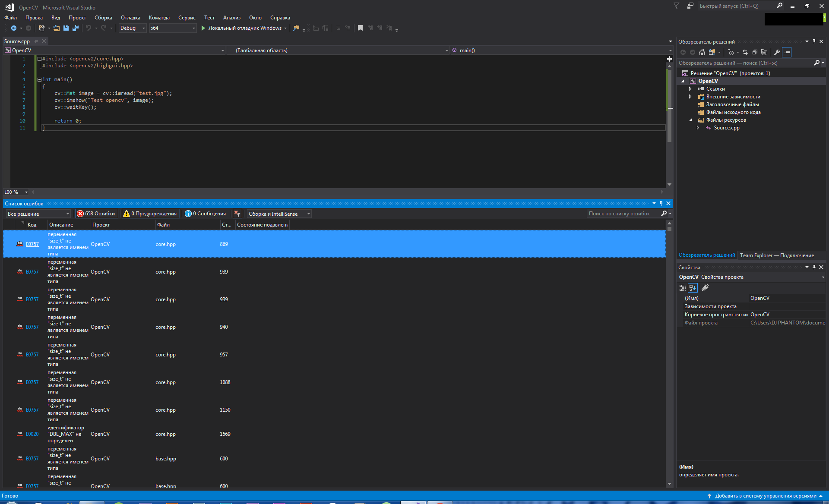
Task: Select Заголовочные файлы folder
Action: pyautogui.click(x=732, y=104)
